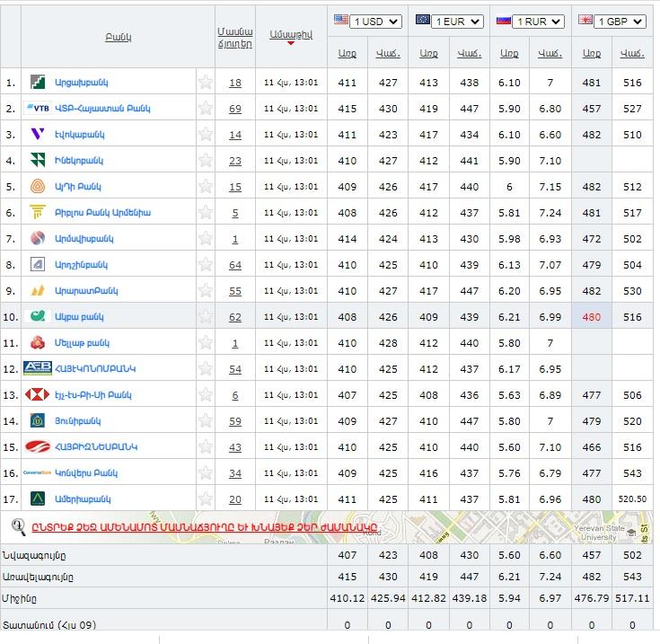
Task: Toggle favorite star for Artsakhbank row
Action: (x=206, y=83)
